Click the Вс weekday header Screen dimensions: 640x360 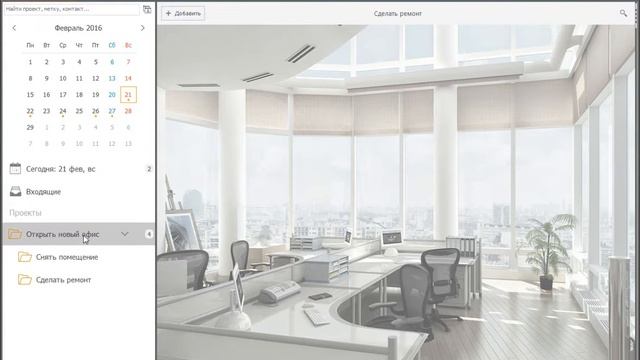128,45
